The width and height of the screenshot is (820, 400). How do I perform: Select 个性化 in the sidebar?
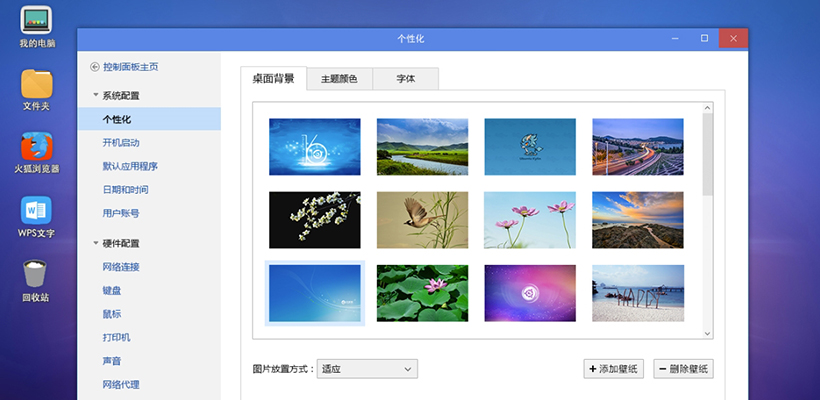(x=149, y=119)
